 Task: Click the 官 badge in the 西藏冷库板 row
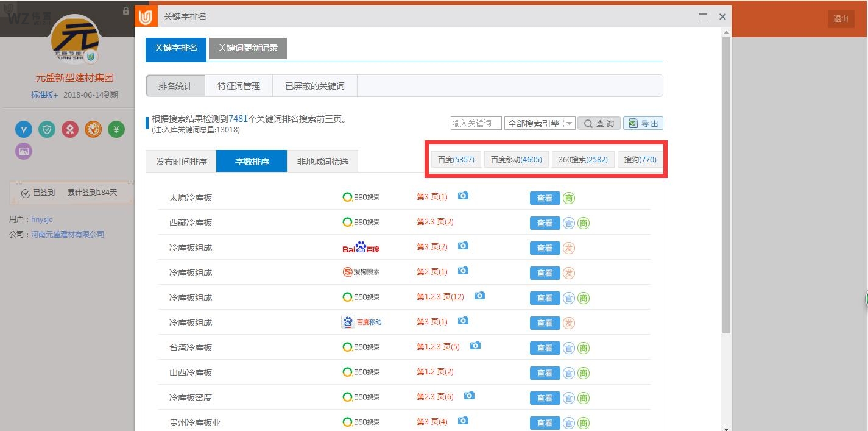(x=568, y=223)
